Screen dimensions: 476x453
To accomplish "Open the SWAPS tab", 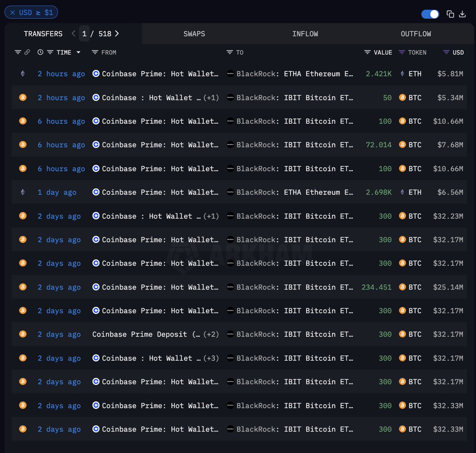I will click(x=194, y=34).
